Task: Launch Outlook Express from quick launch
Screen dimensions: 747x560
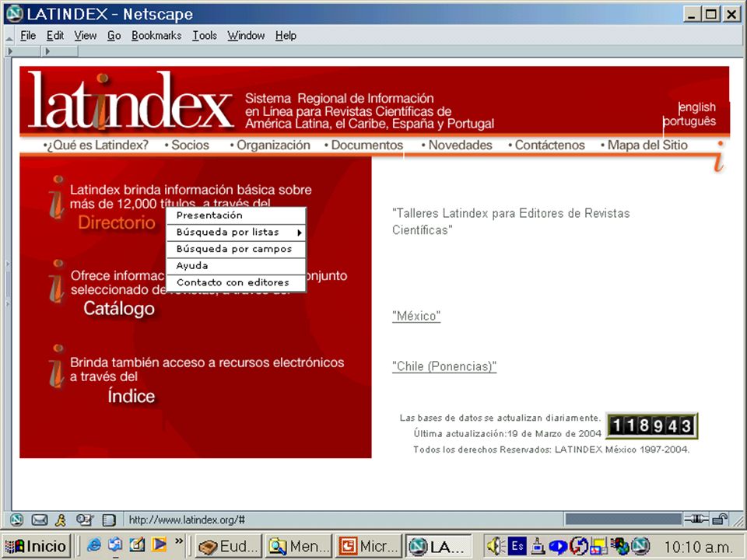Action: click(115, 544)
